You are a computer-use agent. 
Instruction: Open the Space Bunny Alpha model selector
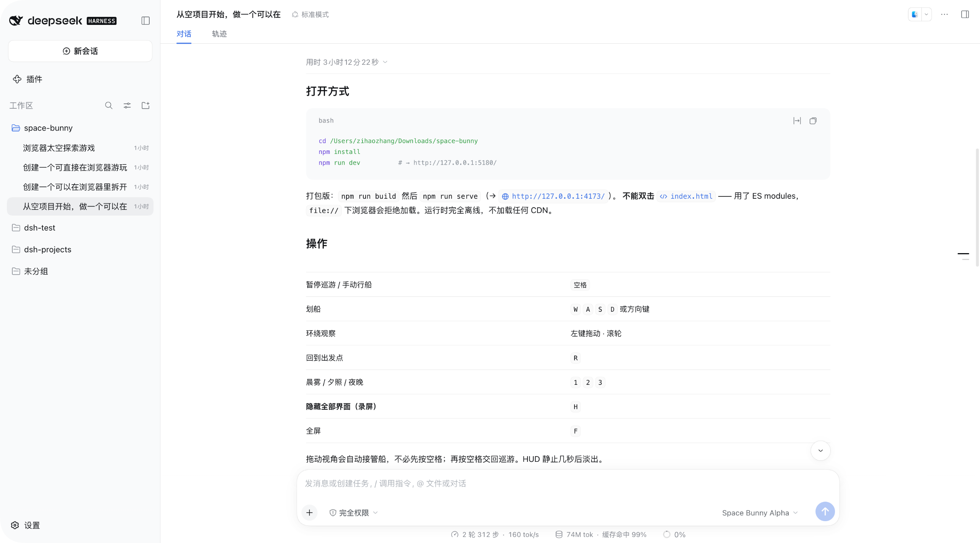(760, 513)
